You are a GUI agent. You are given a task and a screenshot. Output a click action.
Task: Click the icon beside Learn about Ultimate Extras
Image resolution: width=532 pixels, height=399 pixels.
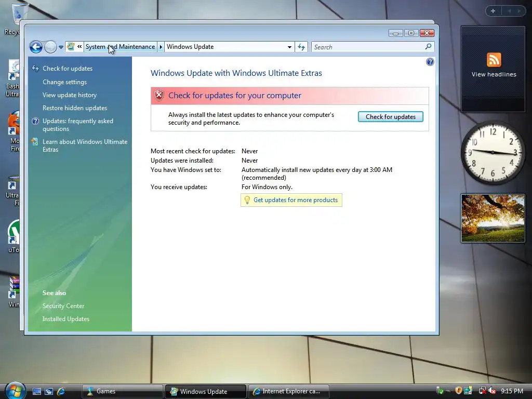tap(35, 142)
